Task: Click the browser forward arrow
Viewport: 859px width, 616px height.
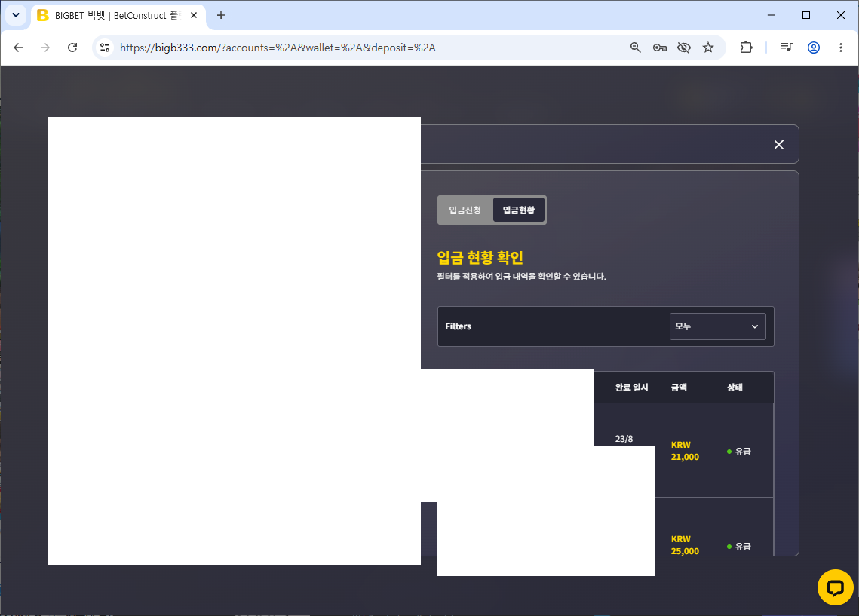Action: pos(45,48)
